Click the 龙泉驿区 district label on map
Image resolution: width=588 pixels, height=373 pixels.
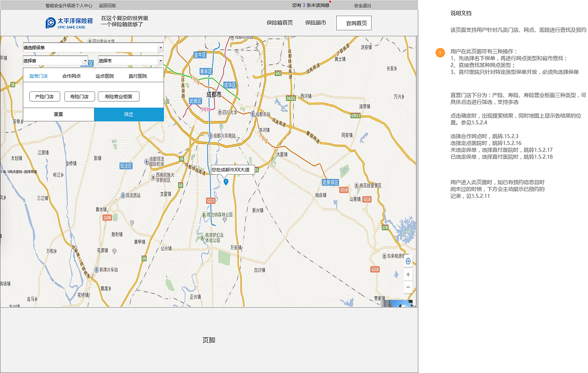pos(330,182)
